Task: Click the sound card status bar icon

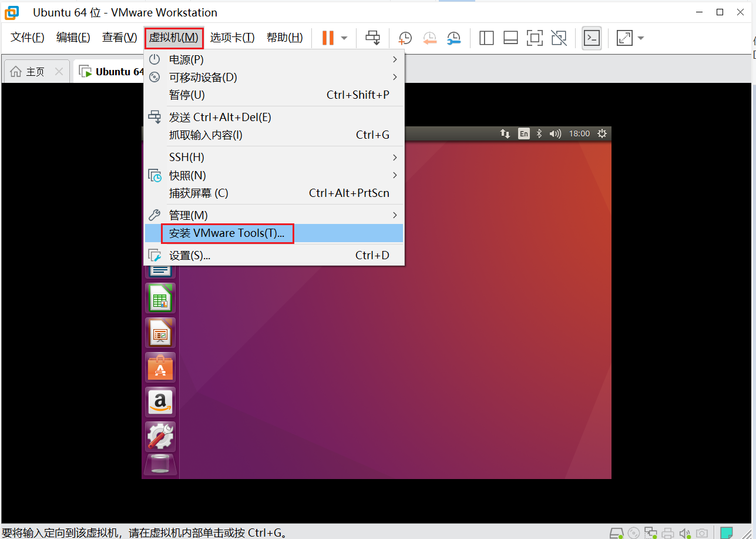Action: coord(685,533)
